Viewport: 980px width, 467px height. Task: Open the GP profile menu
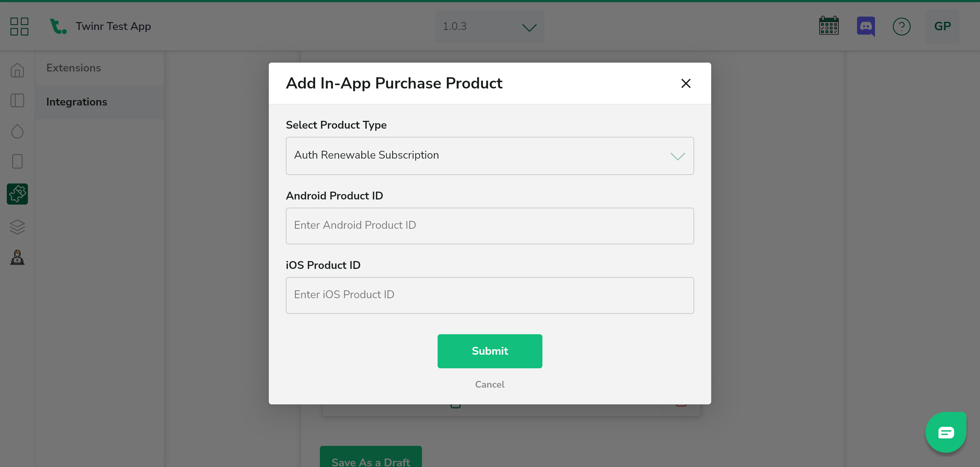pos(942,26)
